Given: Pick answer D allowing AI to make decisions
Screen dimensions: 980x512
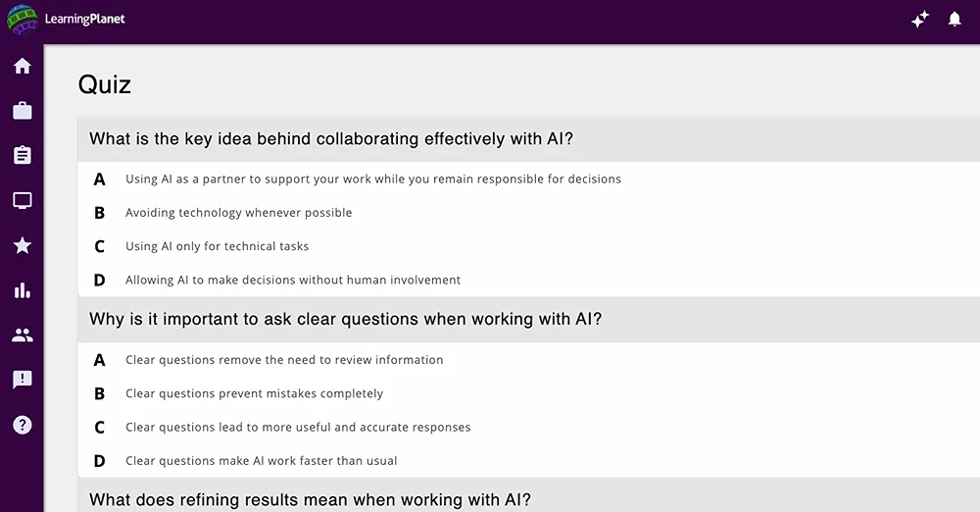Looking at the screenshot, I should pos(529,280).
